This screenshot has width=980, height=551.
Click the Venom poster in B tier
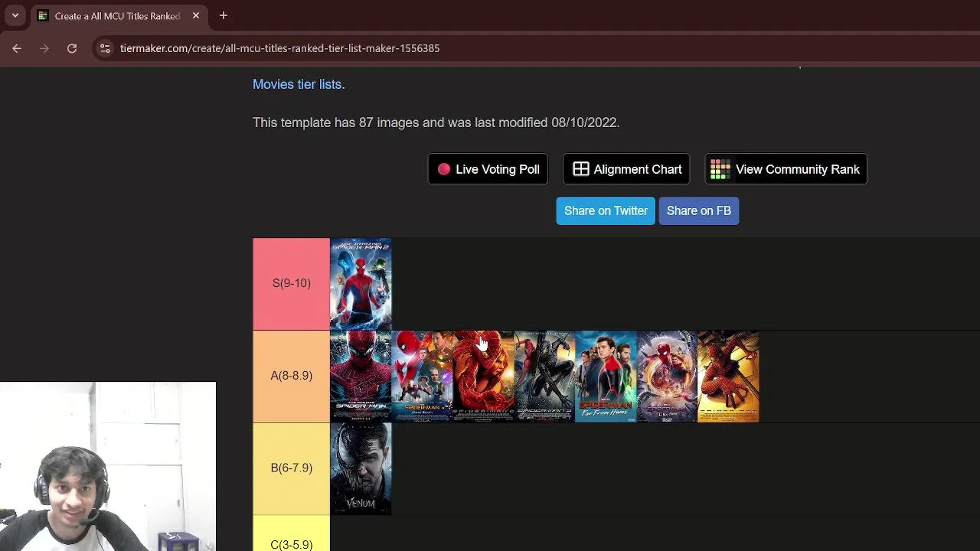pyautogui.click(x=361, y=468)
